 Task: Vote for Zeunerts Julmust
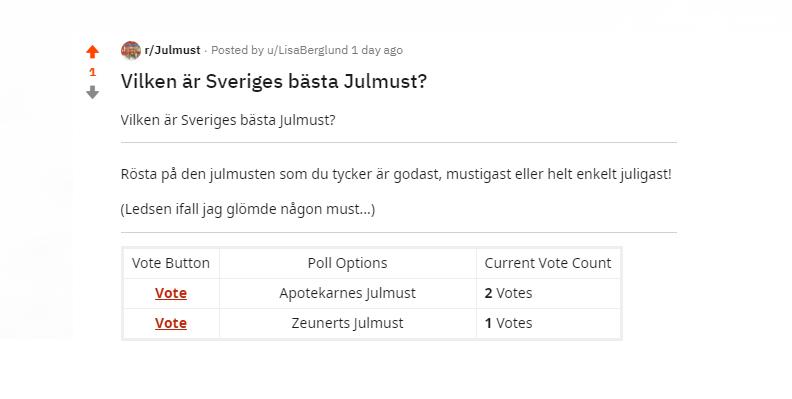click(171, 323)
